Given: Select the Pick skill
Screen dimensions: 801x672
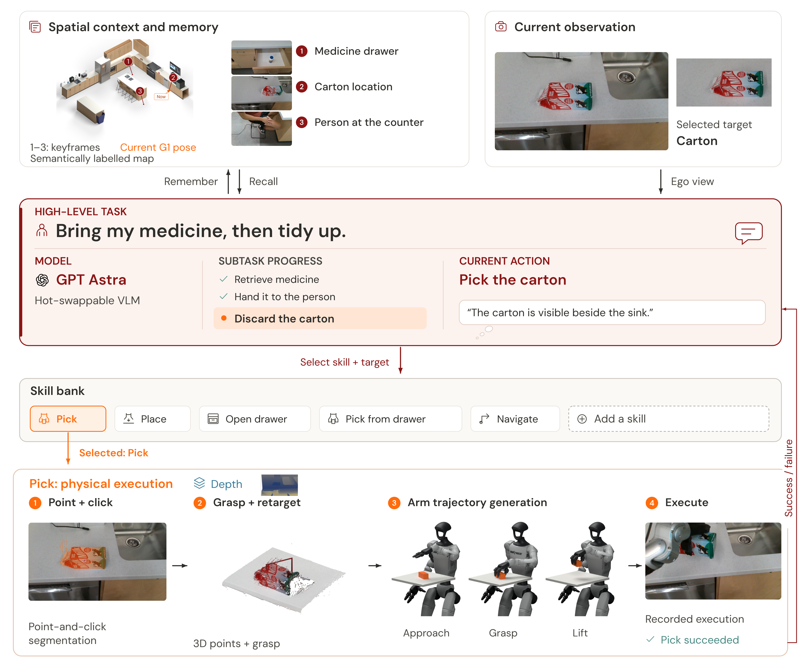Looking at the screenshot, I should coord(68,418).
